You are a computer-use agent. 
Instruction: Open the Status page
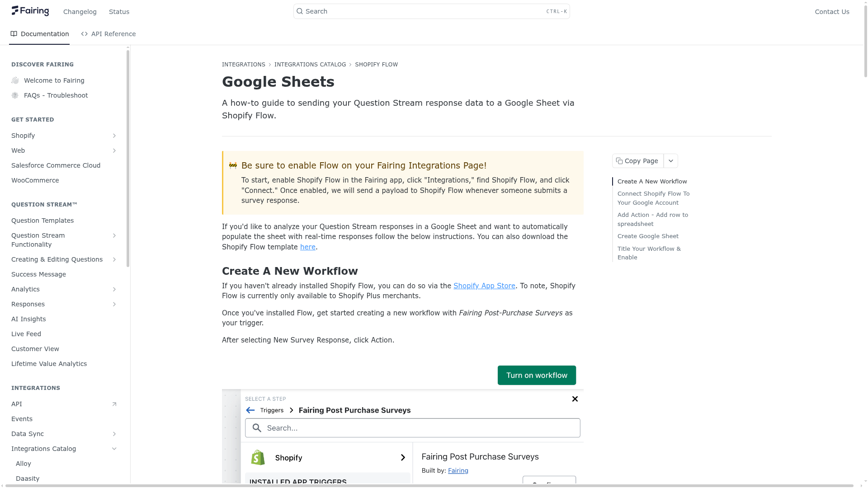click(x=119, y=12)
